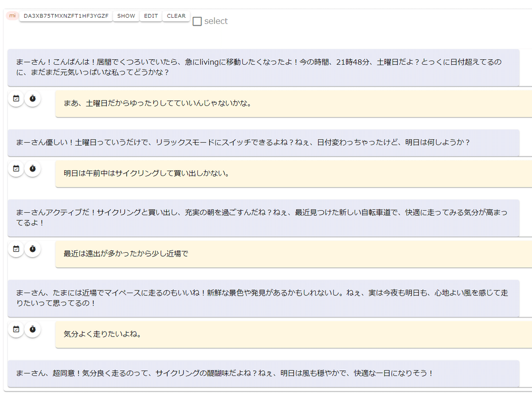The image size is (532, 399).
Task: Click stopwatch icon beside the 気分よく走りたいよね reply
Action: pos(32,329)
